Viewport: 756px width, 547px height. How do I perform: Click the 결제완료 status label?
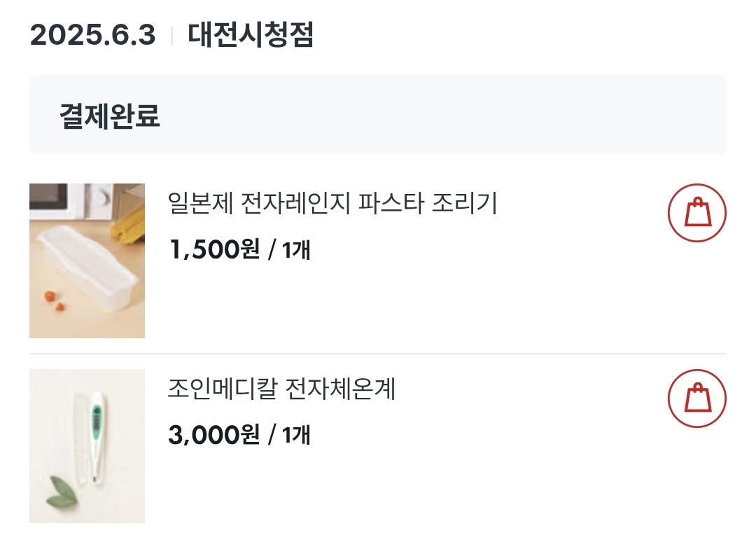[109, 116]
